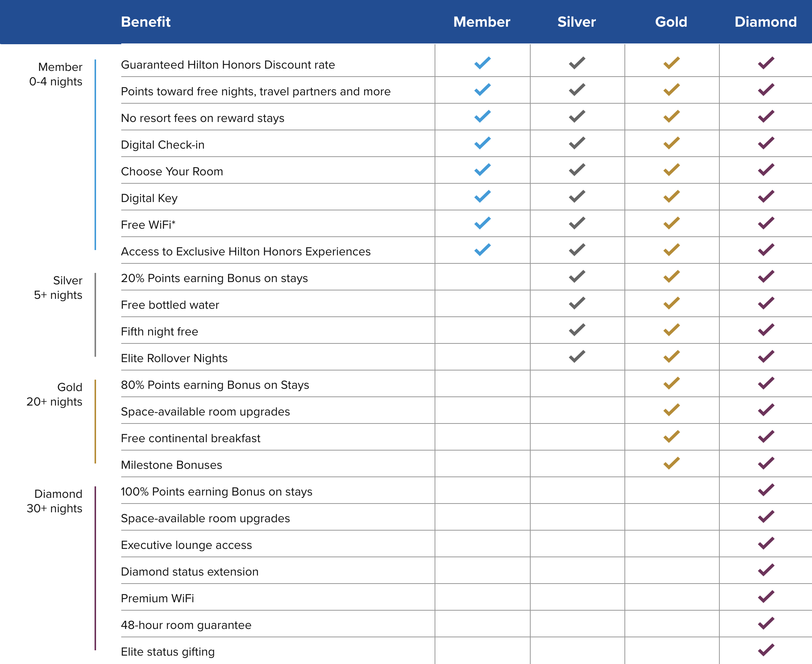This screenshot has width=812, height=664.
Task: Click the 'Gold 20+ nights' tier label
Action: coord(54,395)
